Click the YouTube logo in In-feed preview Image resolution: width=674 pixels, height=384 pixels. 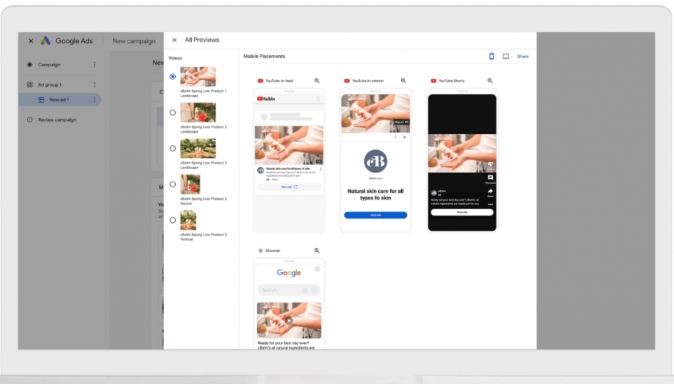click(267, 99)
